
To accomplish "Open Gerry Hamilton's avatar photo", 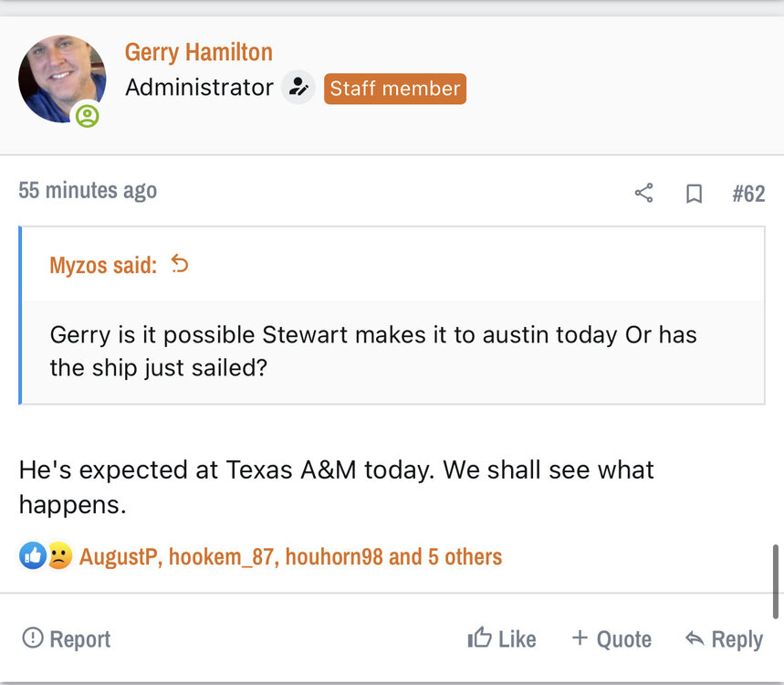I will click(x=61, y=79).
